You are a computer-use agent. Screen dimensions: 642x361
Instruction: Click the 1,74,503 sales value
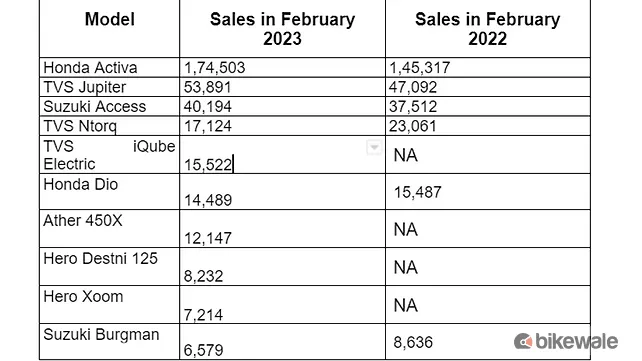(x=215, y=68)
